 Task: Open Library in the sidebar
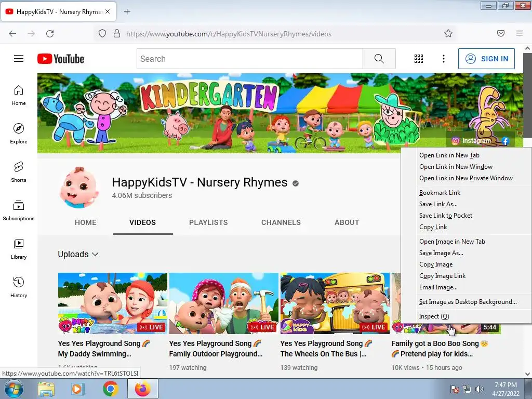pos(19,249)
